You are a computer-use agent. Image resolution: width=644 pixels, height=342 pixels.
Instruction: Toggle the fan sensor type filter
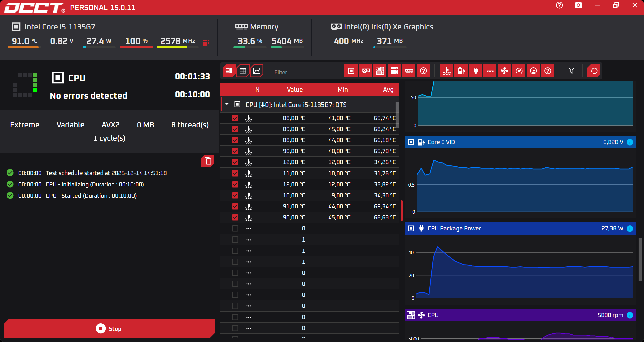[x=504, y=71]
